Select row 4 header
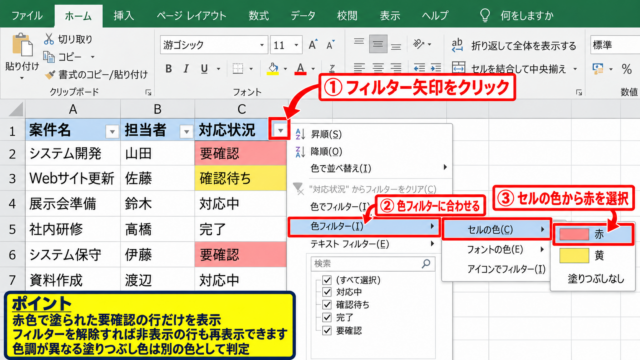Screen dimensions: 640x360 pos(12,204)
